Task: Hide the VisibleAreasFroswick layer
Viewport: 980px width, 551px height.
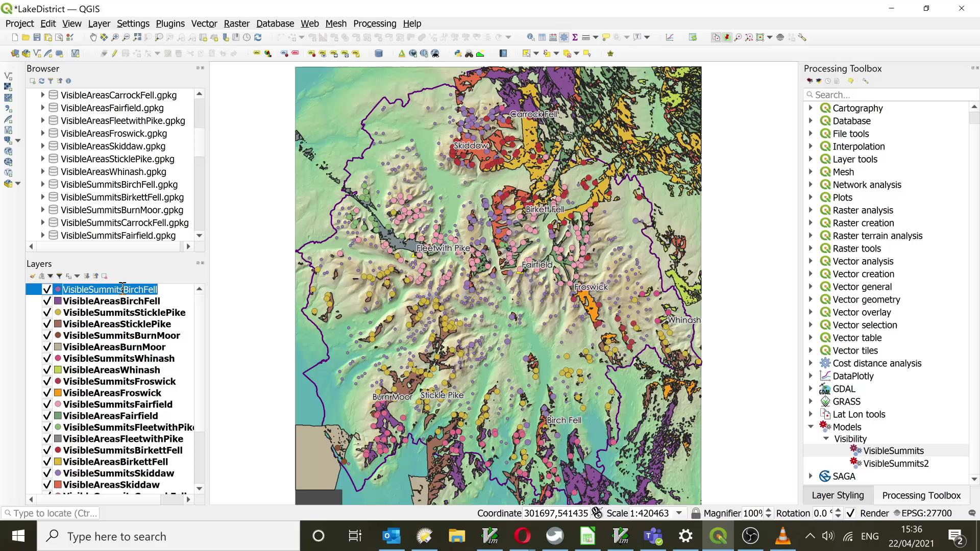Action: coord(47,393)
